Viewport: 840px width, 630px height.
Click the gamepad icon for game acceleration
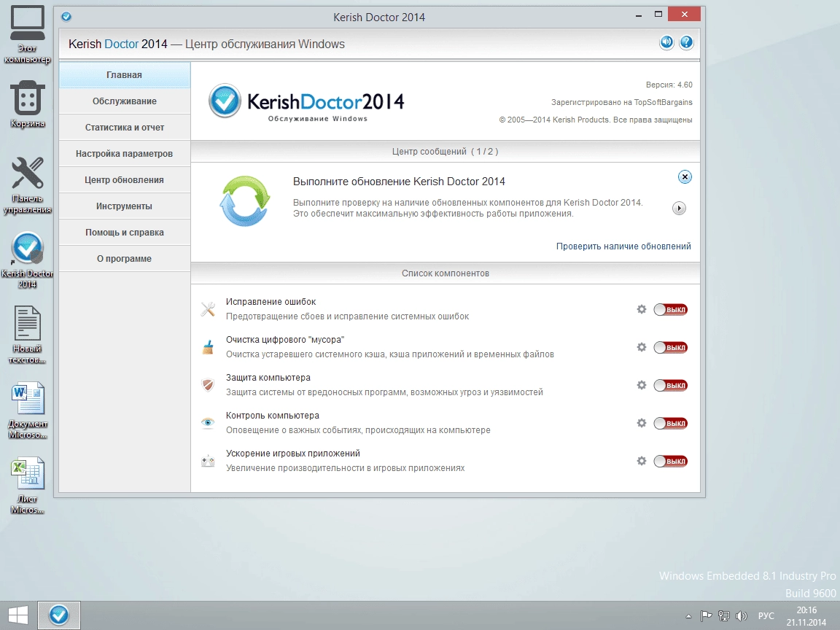click(x=208, y=461)
